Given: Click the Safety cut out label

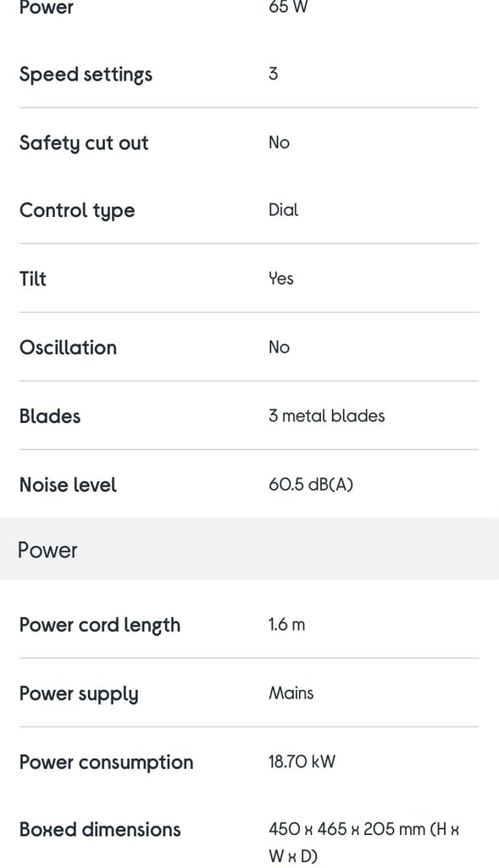Looking at the screenshot, I should tap(84, 142).
